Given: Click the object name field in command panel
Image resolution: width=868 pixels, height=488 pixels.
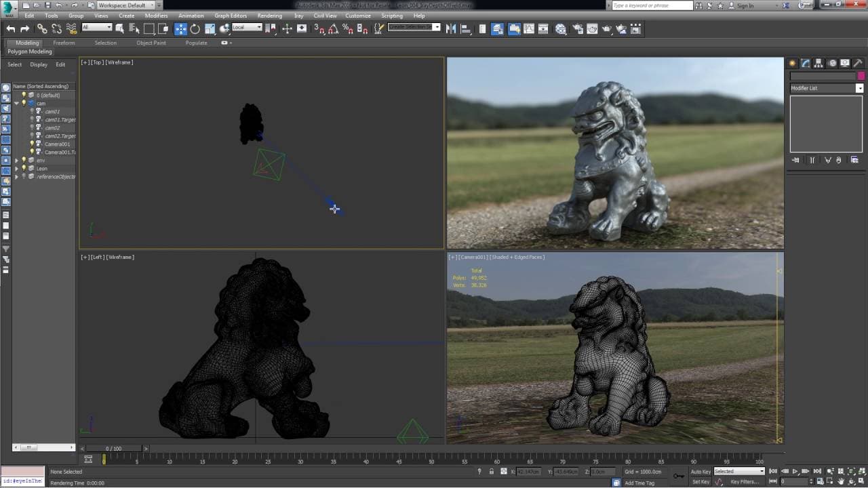Looking at the screenshot, I should pos(823,76).
